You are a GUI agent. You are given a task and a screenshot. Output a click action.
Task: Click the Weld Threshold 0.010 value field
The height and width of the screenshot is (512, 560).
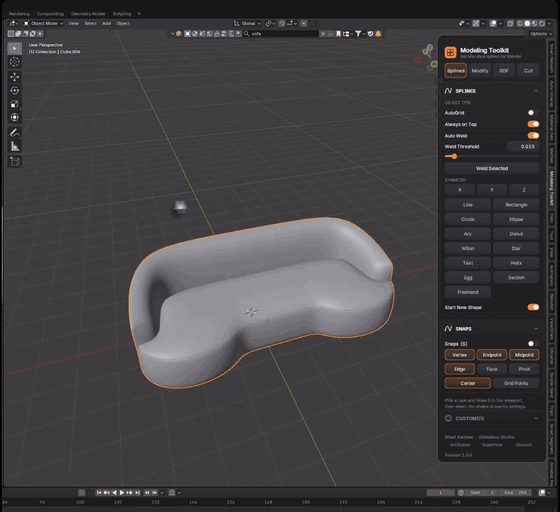click(523, 146)
